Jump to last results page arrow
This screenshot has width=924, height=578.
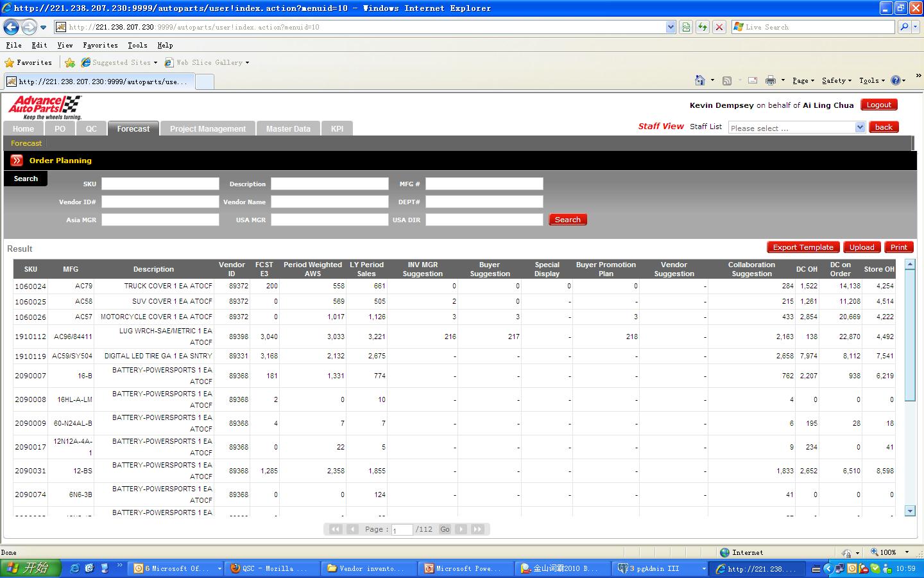pyautogui.click(x=477, y=529)
